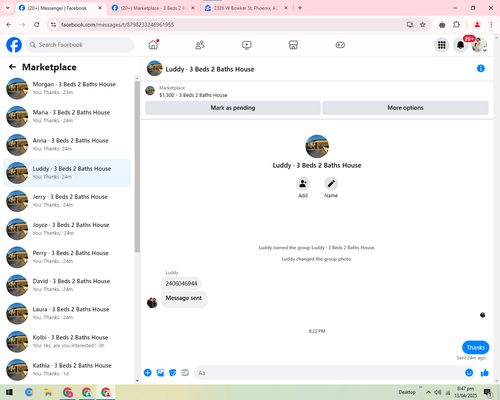Open taskbar clock and date
This screenshot has width=500, height=400.
[465, 392]
